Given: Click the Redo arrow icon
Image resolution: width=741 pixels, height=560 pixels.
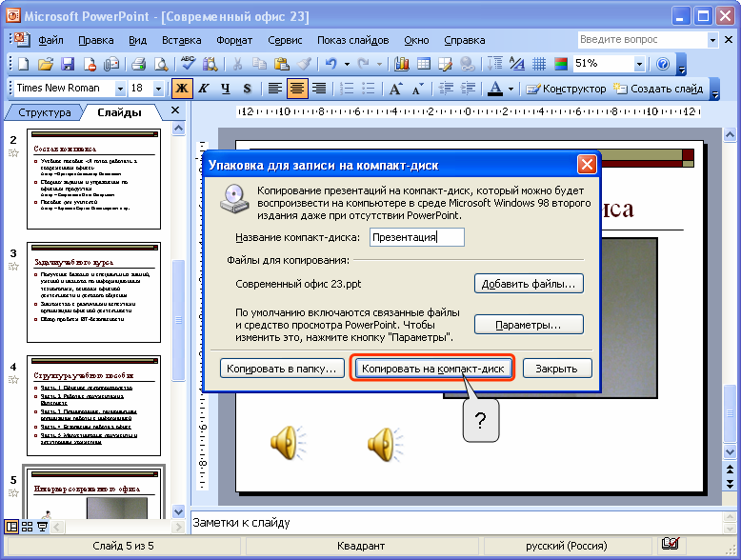Looking at the screenshot, I should coord(363,64).
